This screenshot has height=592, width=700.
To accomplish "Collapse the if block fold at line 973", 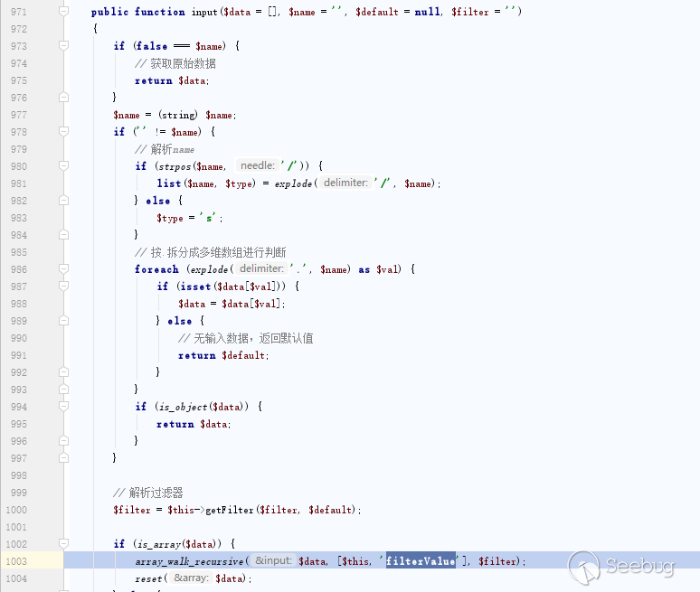I will tap(64, 45).
